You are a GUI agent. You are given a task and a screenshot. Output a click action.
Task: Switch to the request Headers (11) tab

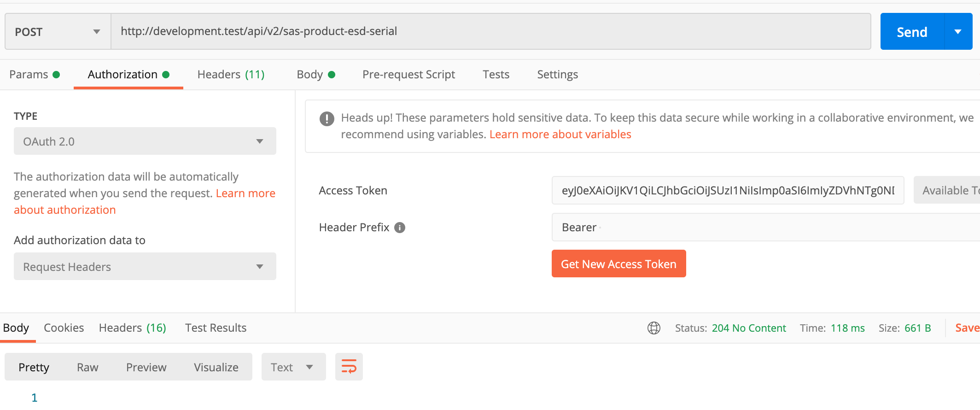tap(231, 75)
